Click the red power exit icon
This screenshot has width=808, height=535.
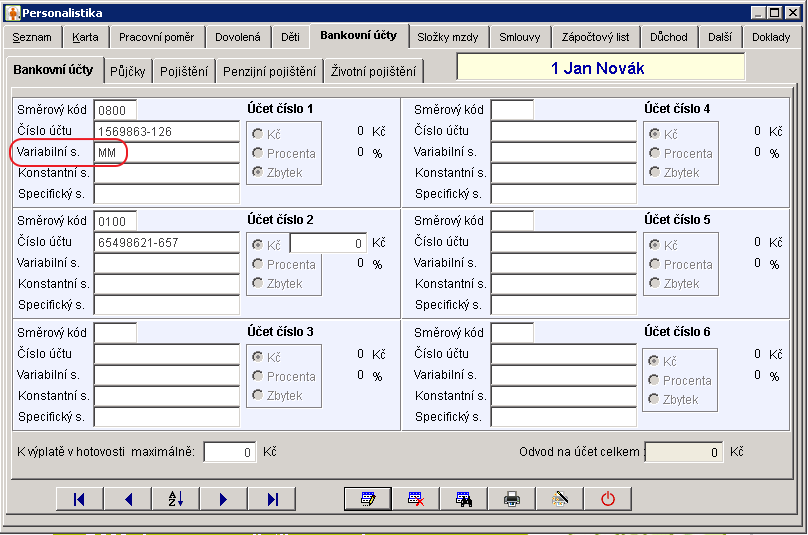pyautogui.click(x=608, y=499)
